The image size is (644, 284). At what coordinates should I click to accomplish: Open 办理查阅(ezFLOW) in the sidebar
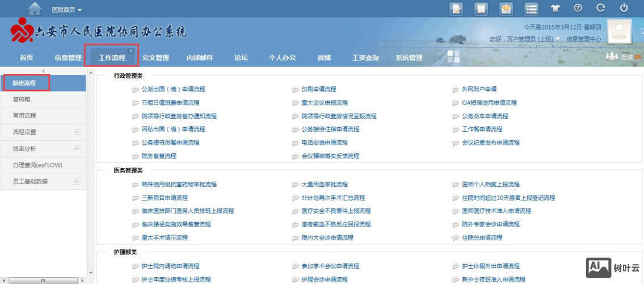(43, 165)
